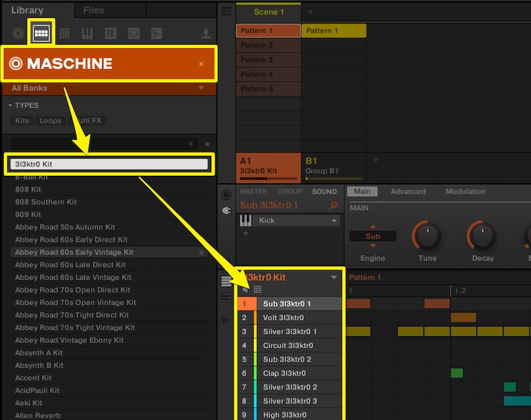Step the Engine selector up
This screenshot has width=531, height=420.
point(373,227)
